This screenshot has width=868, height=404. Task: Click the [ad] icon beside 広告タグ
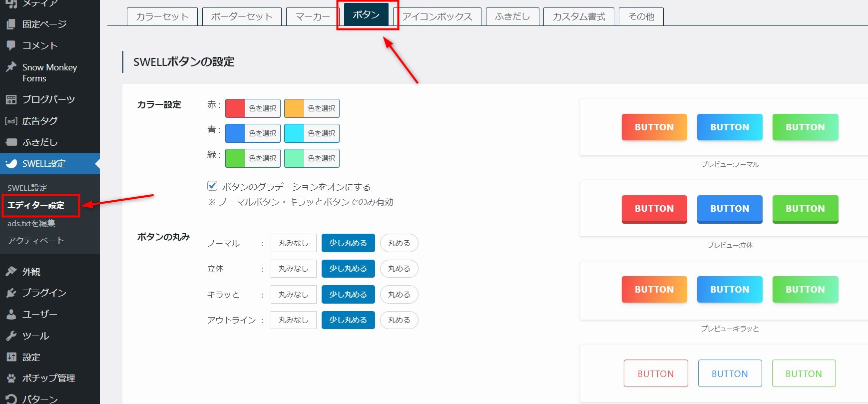[x=11, y=121]
